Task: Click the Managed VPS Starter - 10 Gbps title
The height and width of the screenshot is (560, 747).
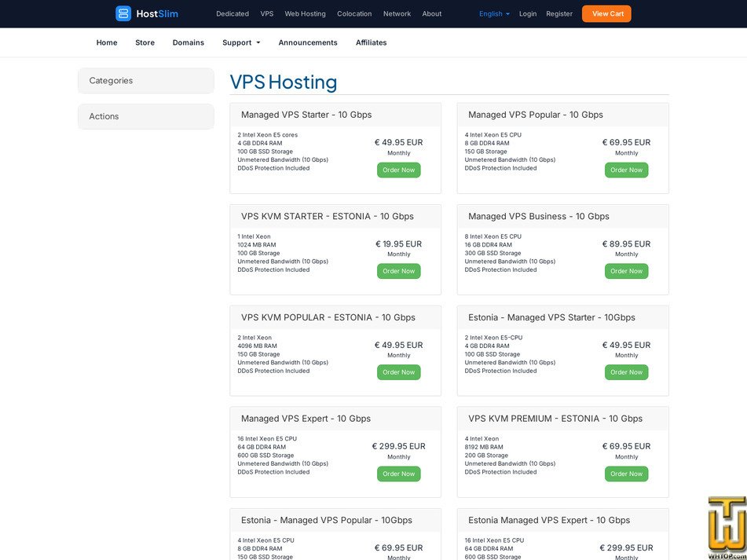Action: pyautogui.click(x=306, y=115)
